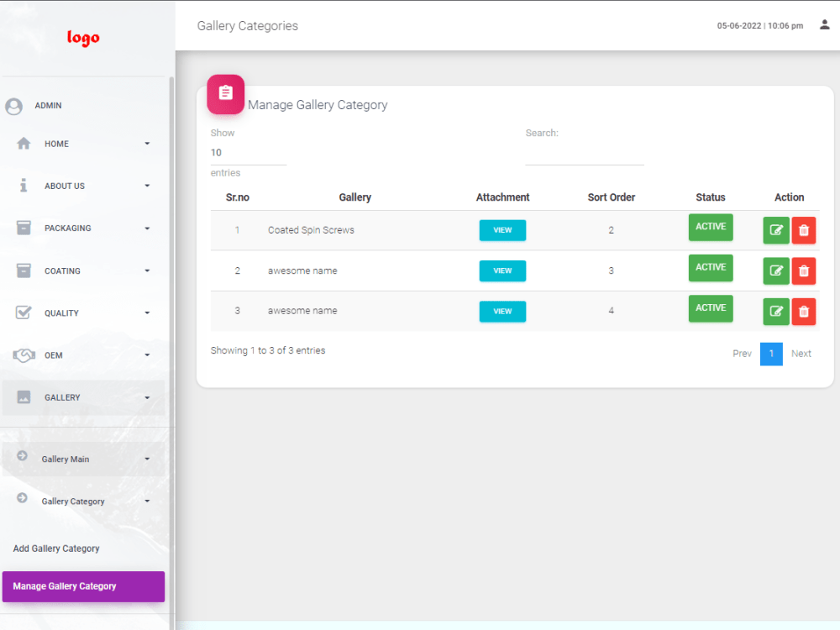Click the sidebar vertical scrollbar
The image size is (840, 630).
pos(171,354)
